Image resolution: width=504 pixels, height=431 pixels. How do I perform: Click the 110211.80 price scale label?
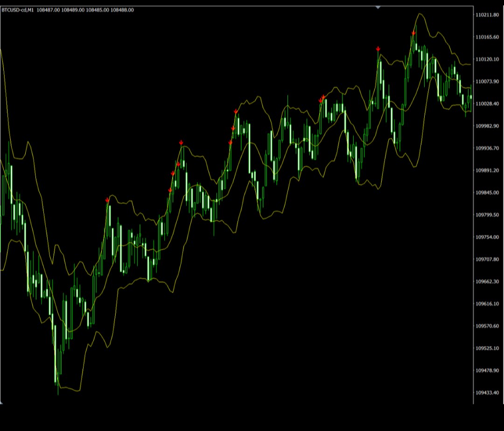pyautogui.click(x=487, y=15)
